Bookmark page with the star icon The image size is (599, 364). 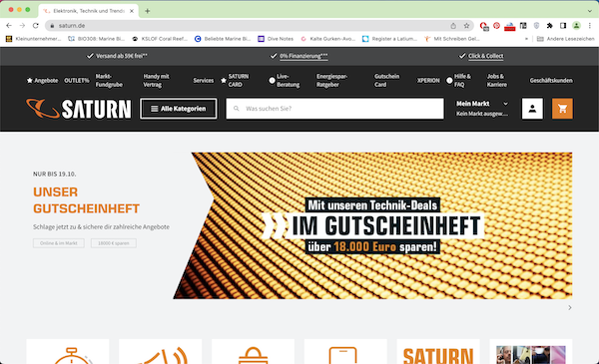[x=466, y=26]
